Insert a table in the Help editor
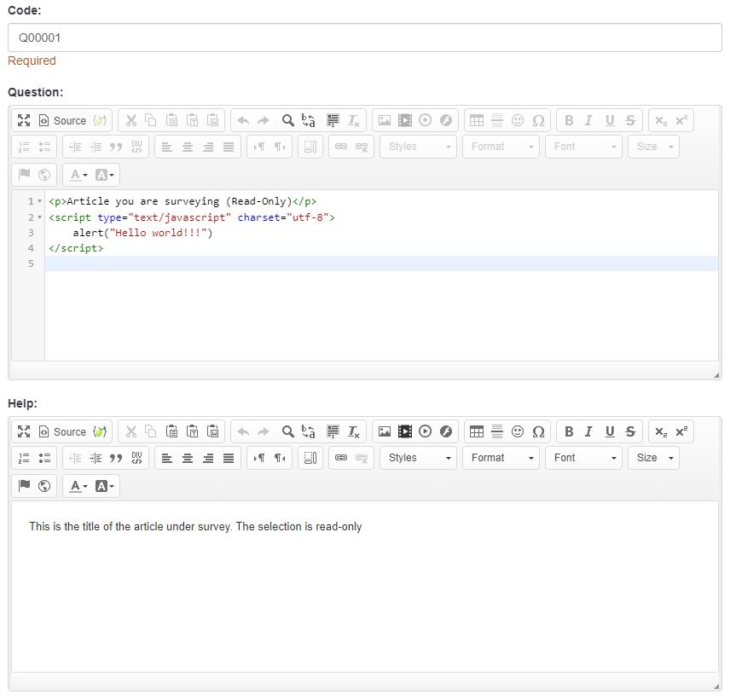The width and height of the screenshot is (730, 700). click(477, 431)
